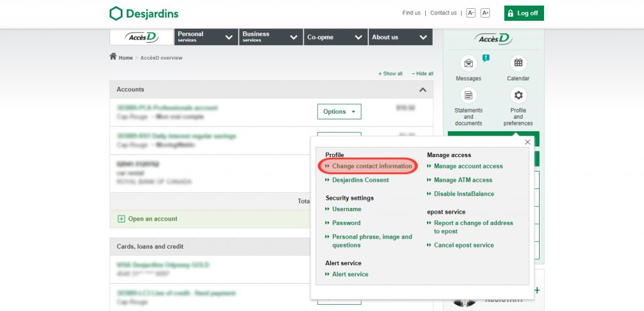Click Open an account link
The image size is (644, 311).
pyautogui.click(x=153, y=219)
